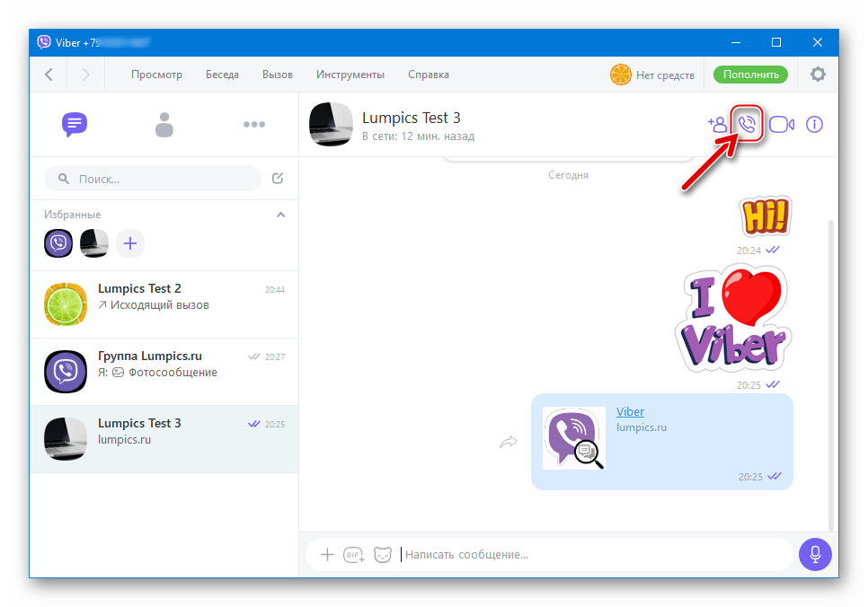Image resolution: width=868 pixels, height=607 pixels.
Task: Collapse the Избранные favorites section
Action: tap(280, 215)
